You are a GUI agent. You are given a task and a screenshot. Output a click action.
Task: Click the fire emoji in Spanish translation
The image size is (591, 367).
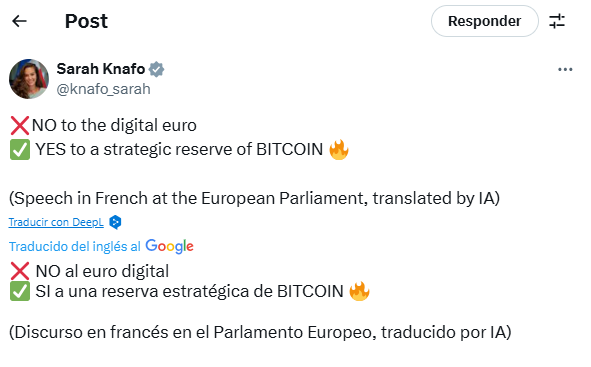(359, 291)
